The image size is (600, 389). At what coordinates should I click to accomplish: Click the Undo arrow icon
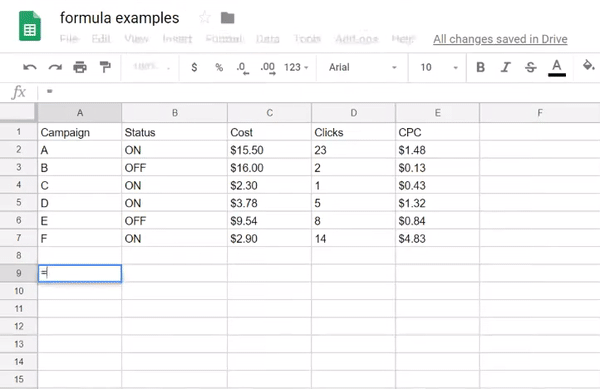(x=30, y=68)
